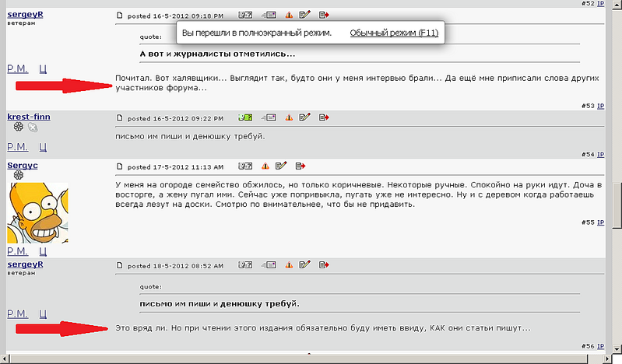Image resolution: width=622 pixels, height=364 pixels.
Task: Open Sergyc's user profile link
Action: [x=23, y=166]
